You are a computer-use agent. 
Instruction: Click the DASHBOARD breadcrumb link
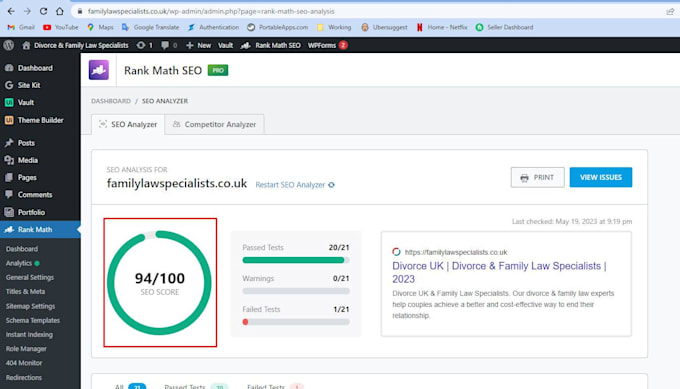tap(111, 101)
